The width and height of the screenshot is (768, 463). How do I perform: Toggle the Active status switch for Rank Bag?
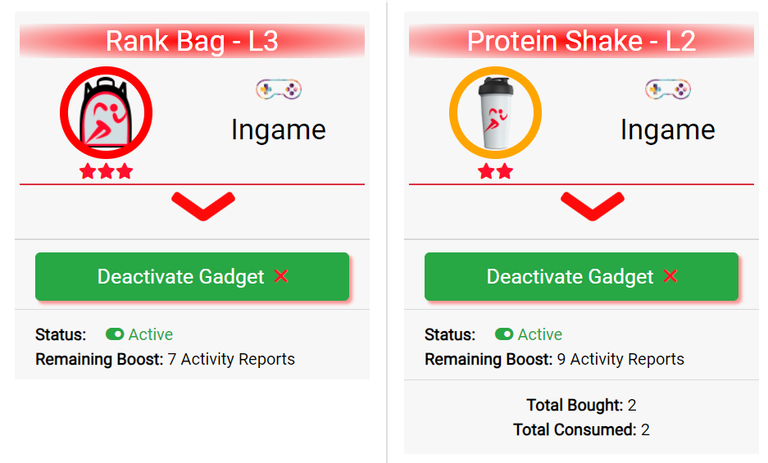115,334
